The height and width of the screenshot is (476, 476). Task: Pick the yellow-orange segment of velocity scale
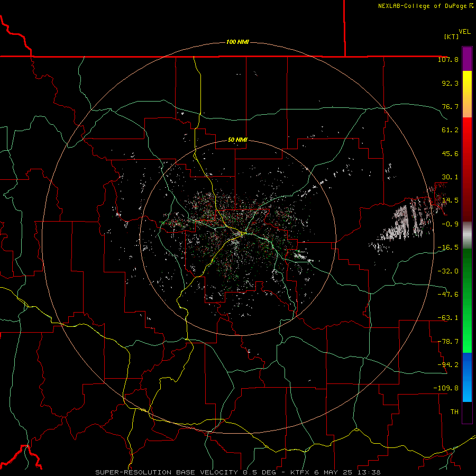[467, 94]
